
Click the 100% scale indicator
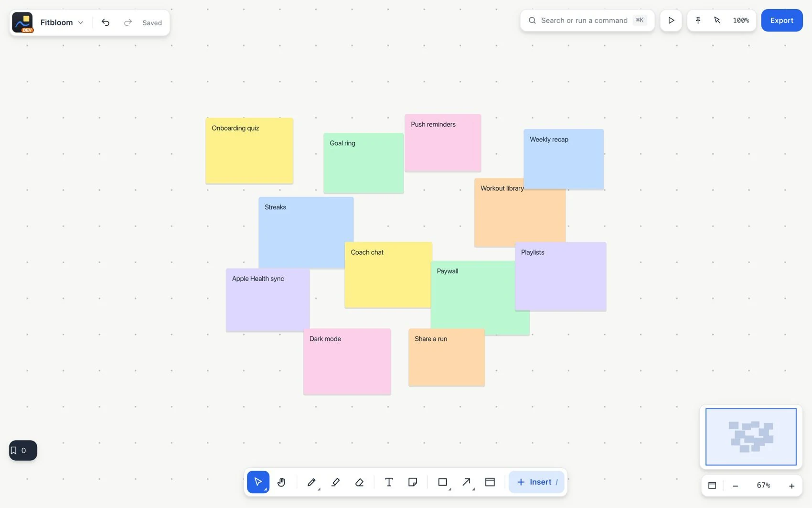(x=741, y=21)
